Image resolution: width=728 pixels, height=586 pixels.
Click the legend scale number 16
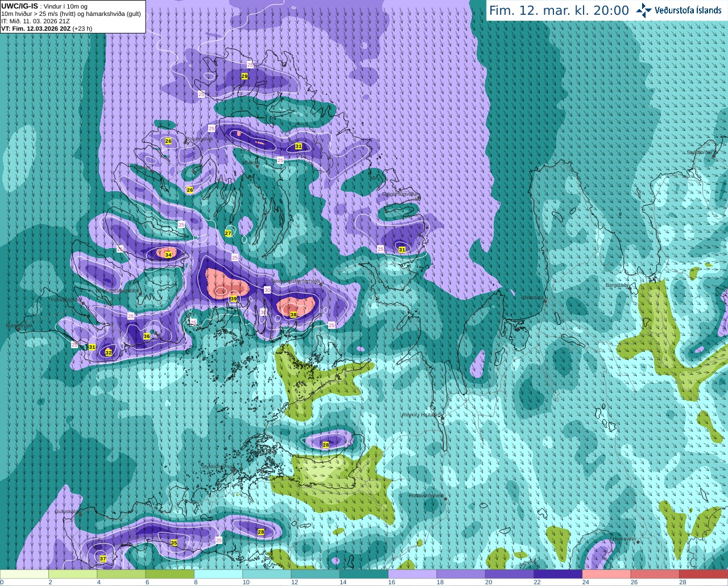click(391, 582)
